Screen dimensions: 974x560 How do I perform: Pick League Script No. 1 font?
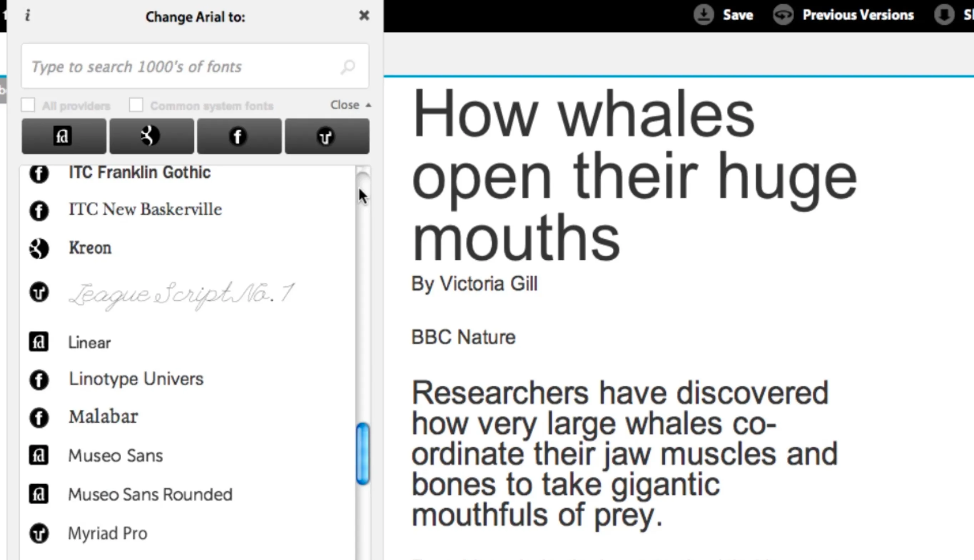181,294
